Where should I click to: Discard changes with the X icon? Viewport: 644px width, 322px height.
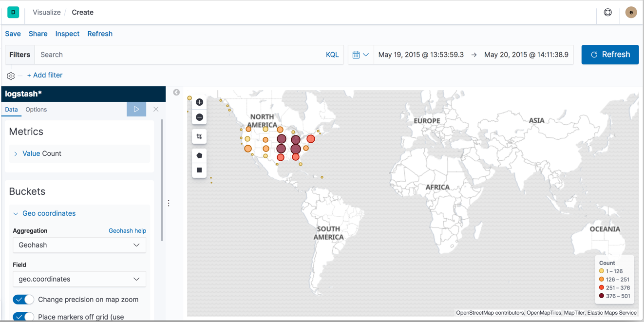[155, 109]
